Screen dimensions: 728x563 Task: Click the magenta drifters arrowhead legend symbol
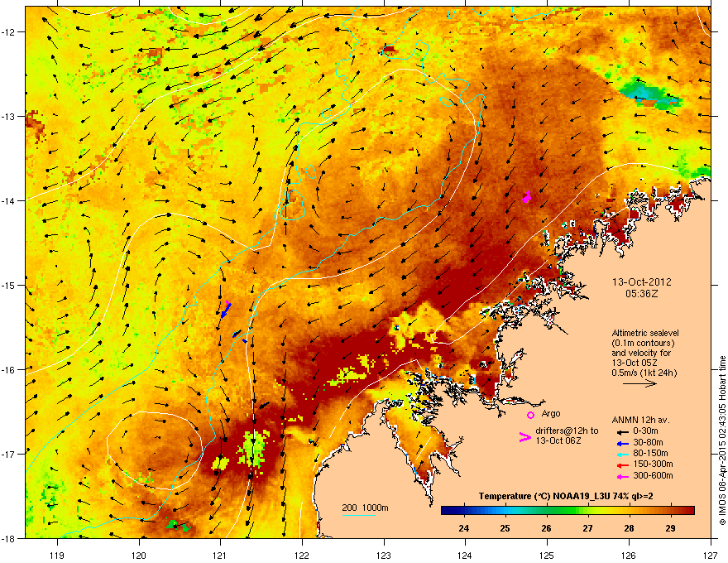coord(524,437)
